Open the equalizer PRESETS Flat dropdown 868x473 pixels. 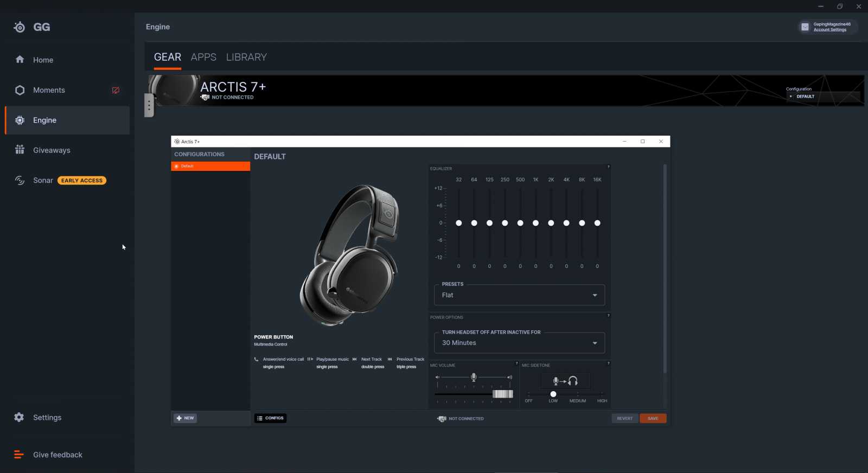tap(519, 295)
